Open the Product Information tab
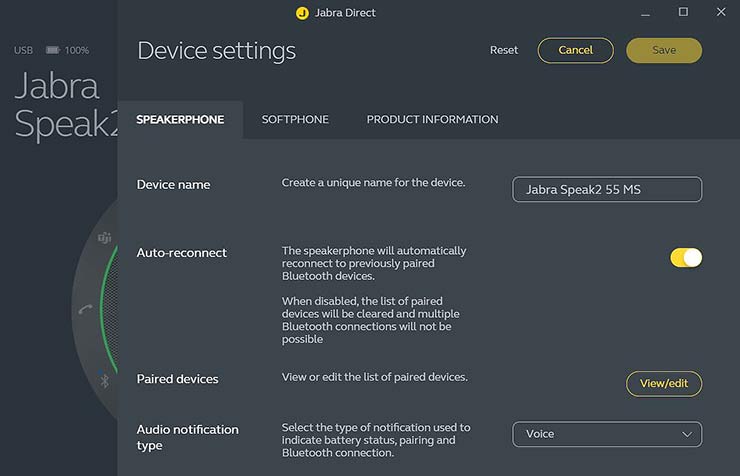This screenshot has height=476, width=740. coord(432,120)
